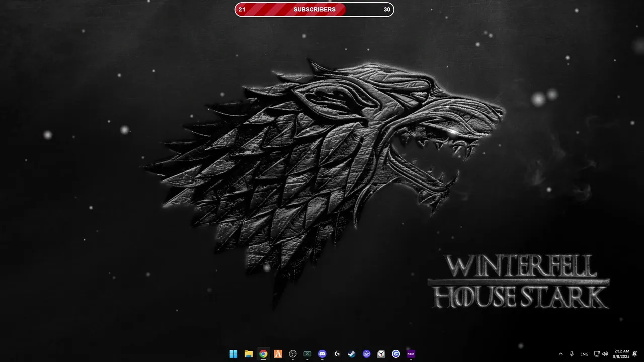Open network settings from tray icon
Viewport: 644px width, 362px height.
click(x=597, y=354)
